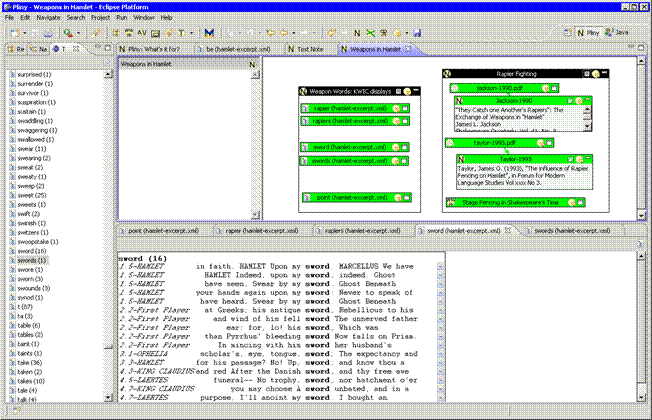Select 'swear (11)' in the word list
Screen dimensions: 652x420
[32, 149]
